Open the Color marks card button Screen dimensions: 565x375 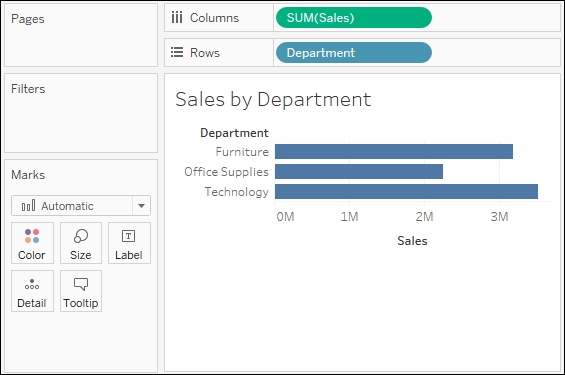tap(32, 243)
